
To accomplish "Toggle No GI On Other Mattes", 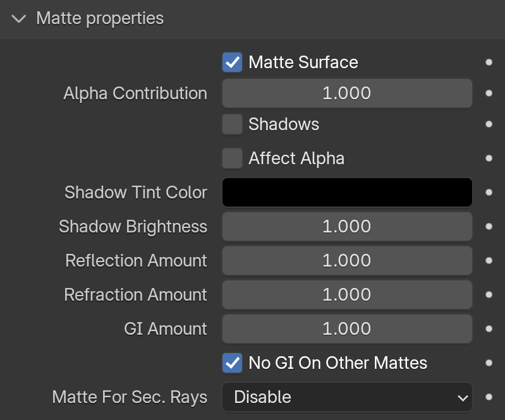I will tap(232, 363).
